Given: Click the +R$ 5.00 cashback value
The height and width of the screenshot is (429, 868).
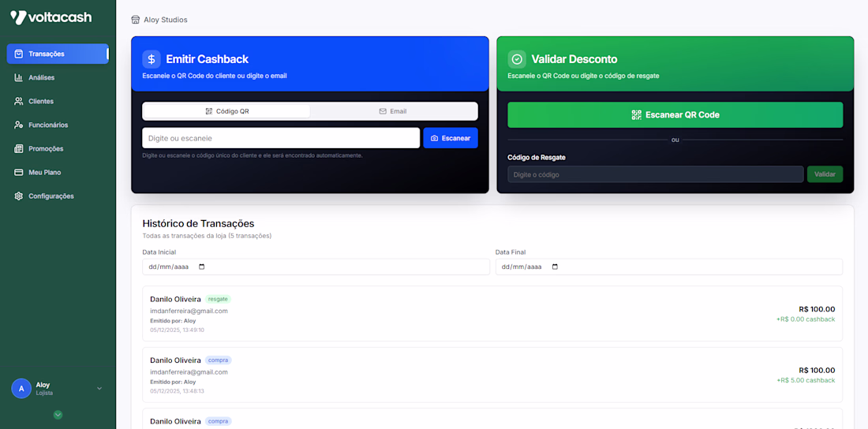Looking at the screenshot, I should click(806, 380).
